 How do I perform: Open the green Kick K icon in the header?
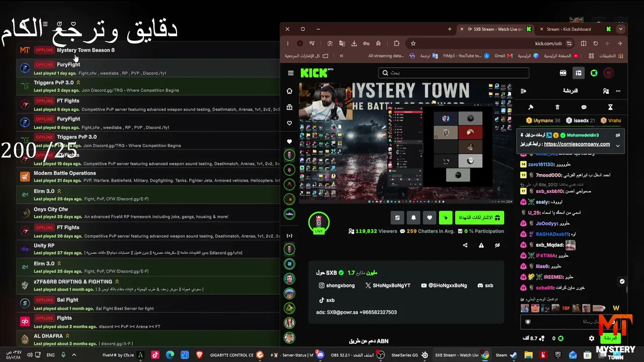(x=594, y=73)
